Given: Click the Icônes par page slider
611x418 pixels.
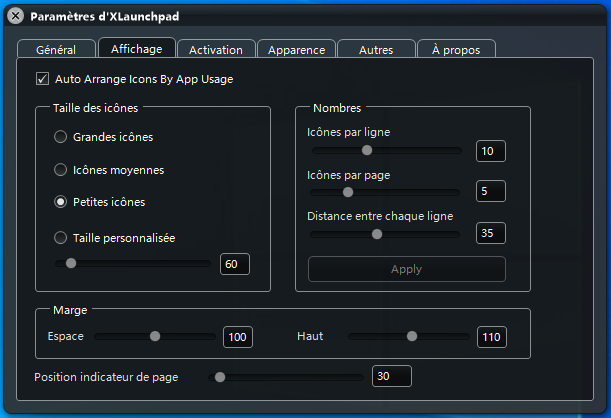Looking at the screenshot, I should click(x=385, y=192).
